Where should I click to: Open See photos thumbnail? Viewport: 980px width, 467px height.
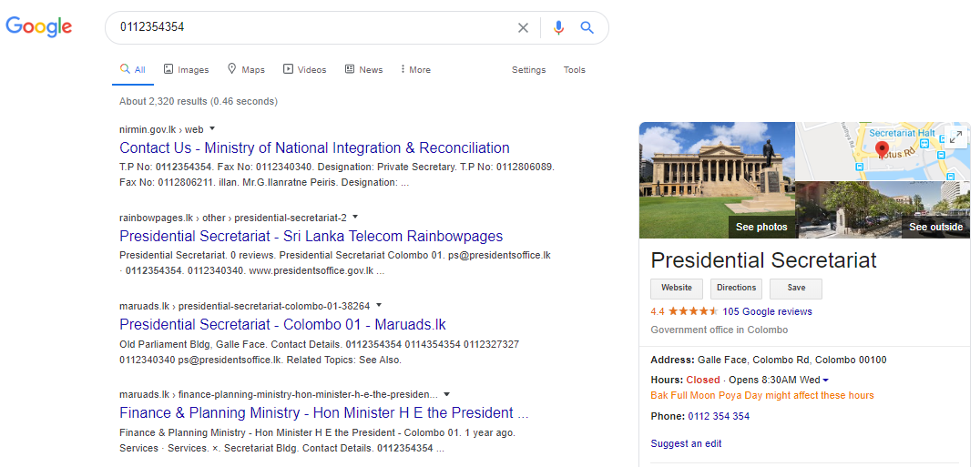(x=717, y=180)
